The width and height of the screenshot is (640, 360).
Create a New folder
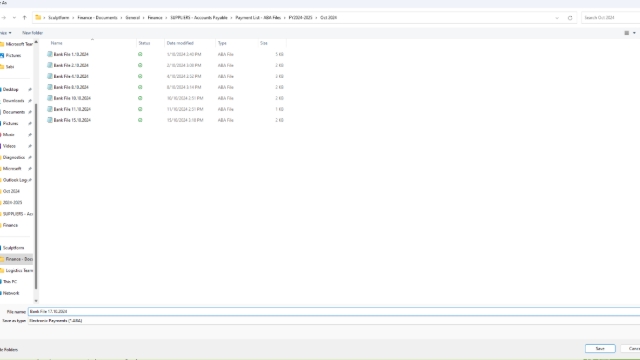[x=33, y=33]
